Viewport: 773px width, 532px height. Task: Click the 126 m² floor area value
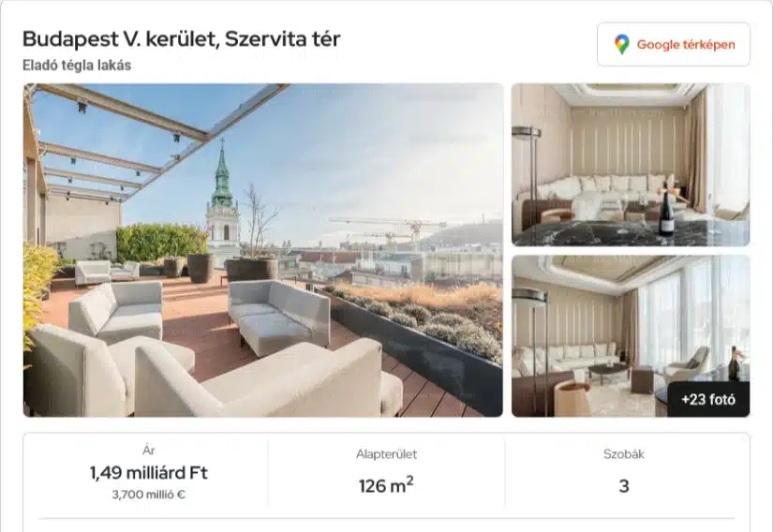386,486
